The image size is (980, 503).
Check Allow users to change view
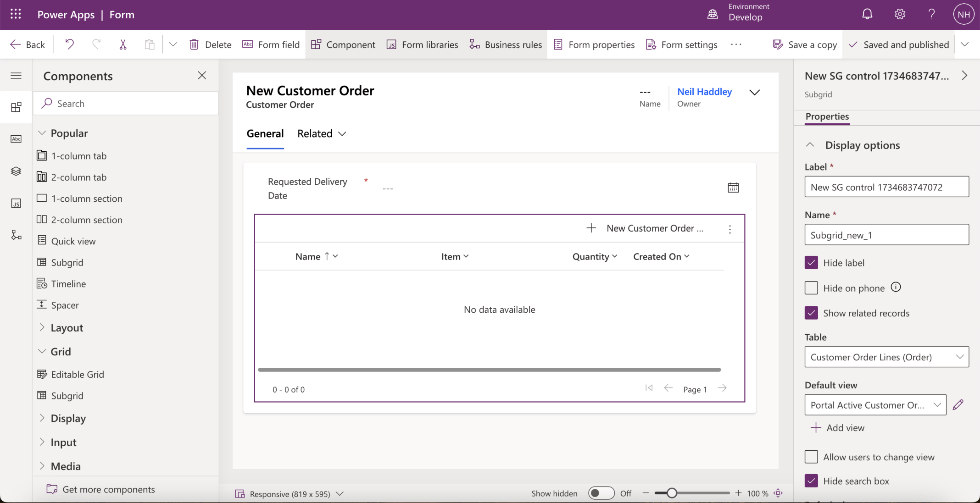[x=811, y=457]
